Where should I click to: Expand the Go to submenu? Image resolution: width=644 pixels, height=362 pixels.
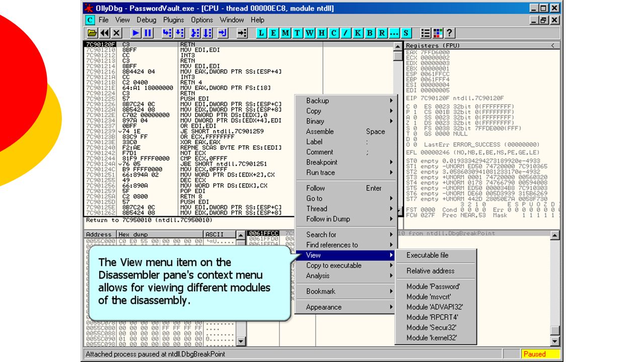coord(345,199)
